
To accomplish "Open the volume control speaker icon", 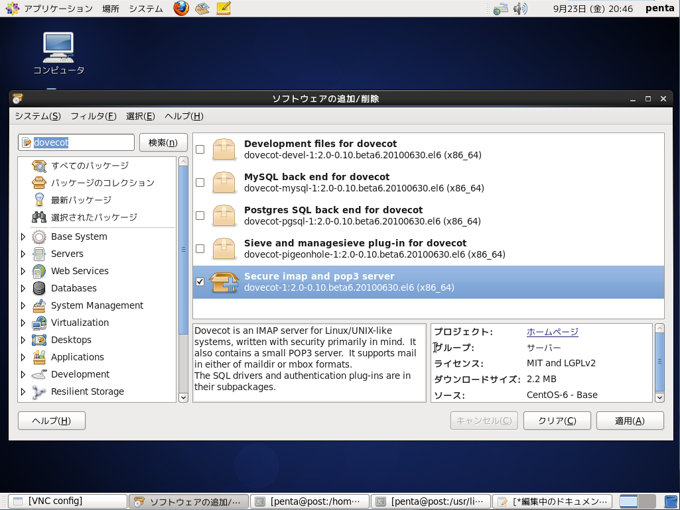I will coord(520,9).
